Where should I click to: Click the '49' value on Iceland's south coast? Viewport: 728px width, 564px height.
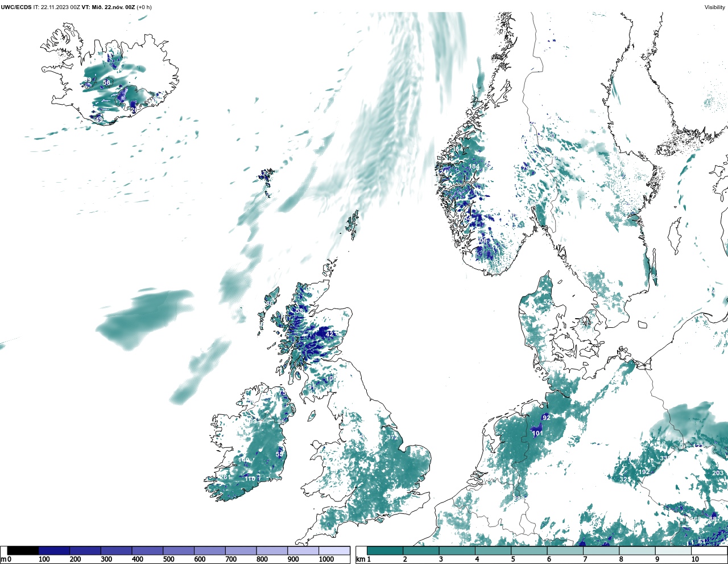tap(98, 119)
